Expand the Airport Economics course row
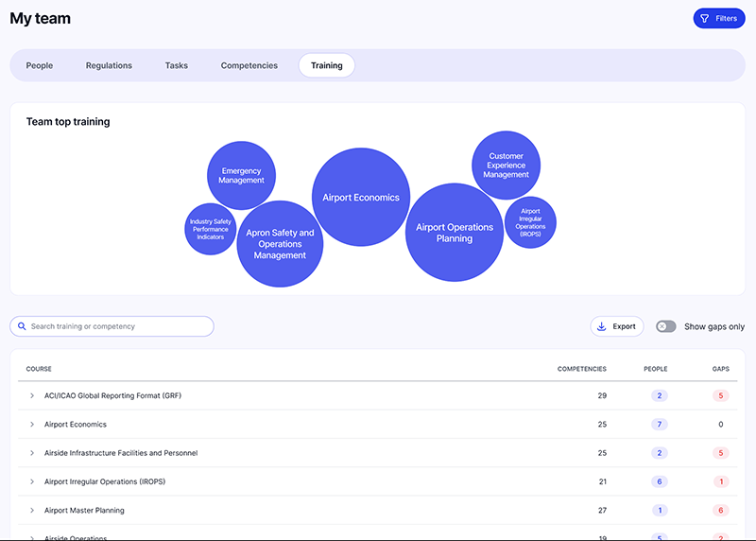756x541 pixels. [x=32, y=425]
